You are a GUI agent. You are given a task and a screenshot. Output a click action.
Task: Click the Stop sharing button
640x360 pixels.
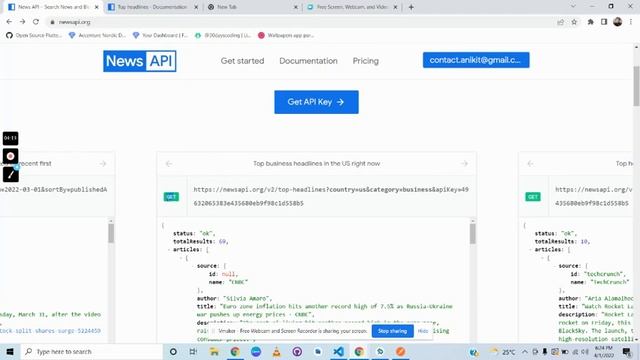click(392, 331)
